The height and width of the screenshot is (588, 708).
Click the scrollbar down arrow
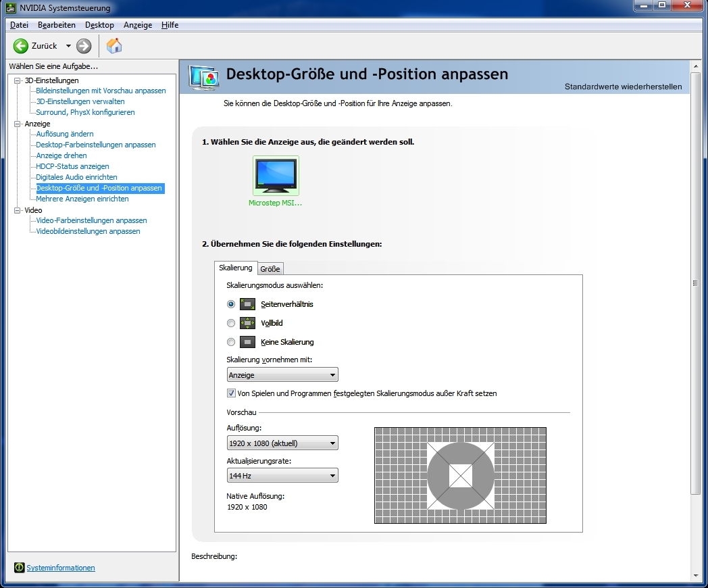coord(695,575)
